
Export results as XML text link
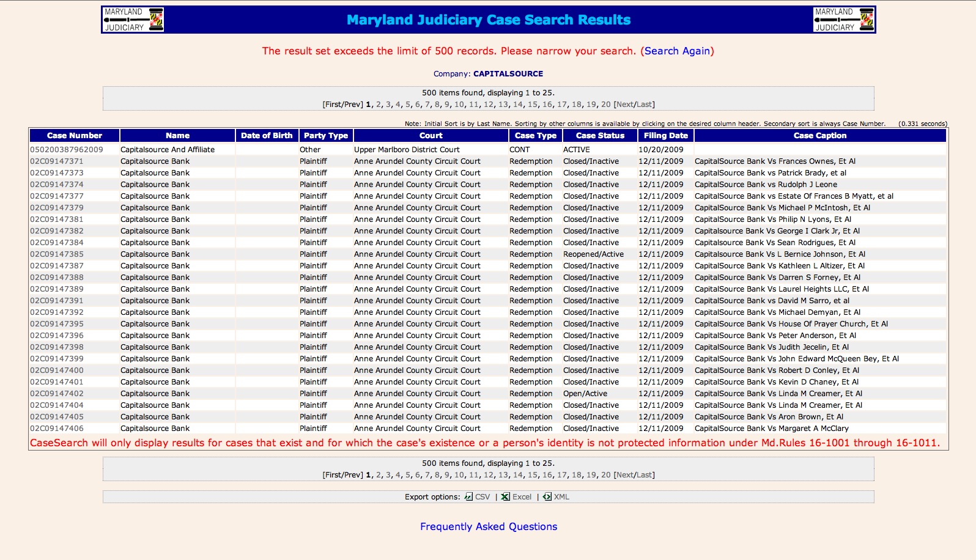click(x=561, y=497)
